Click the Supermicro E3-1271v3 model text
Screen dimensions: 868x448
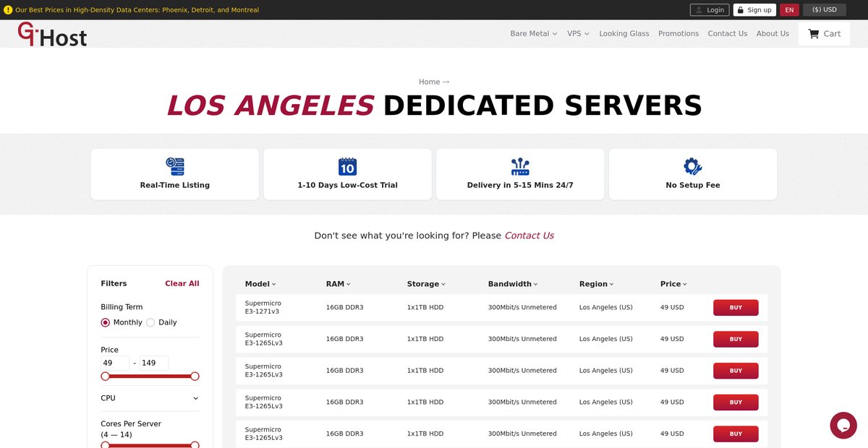263,308
